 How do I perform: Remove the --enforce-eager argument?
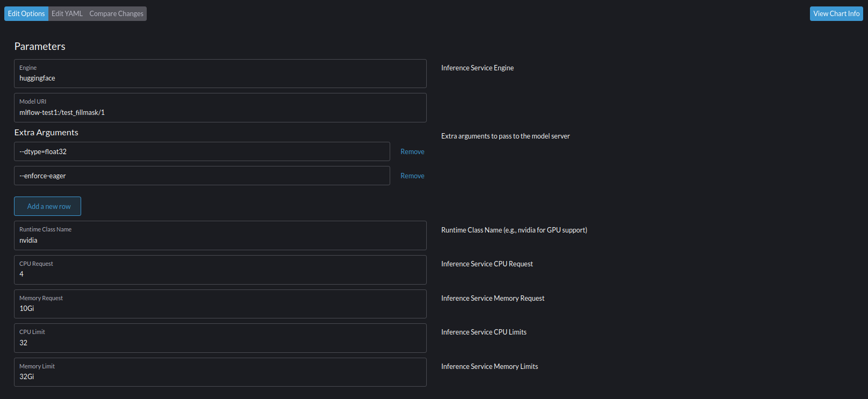pyautogui.click(x=412, y=176)
